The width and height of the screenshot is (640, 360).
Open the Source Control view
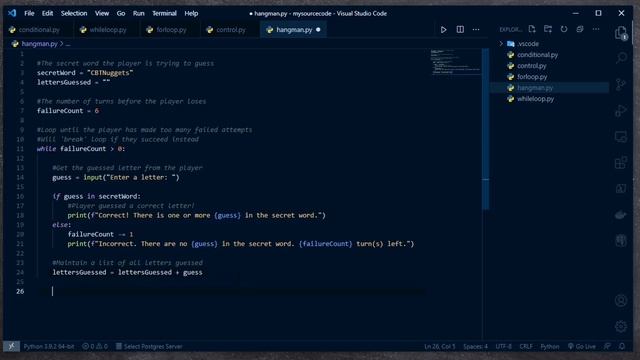click(x=621, y=84)
